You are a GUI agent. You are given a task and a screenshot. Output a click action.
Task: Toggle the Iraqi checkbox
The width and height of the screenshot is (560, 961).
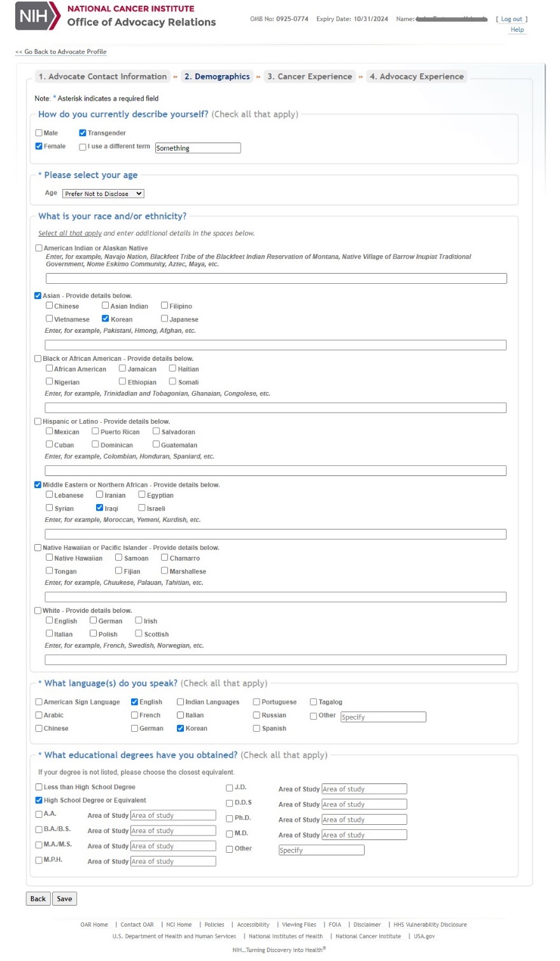[x=99, y=508]
